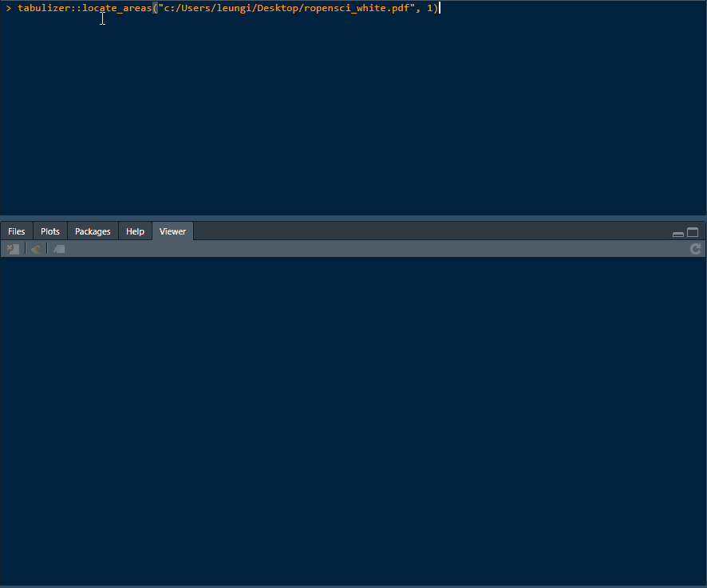Clear all viewer items with broom icon
The height and width of the screenshot is (588, 707).
tap(35, 250)
